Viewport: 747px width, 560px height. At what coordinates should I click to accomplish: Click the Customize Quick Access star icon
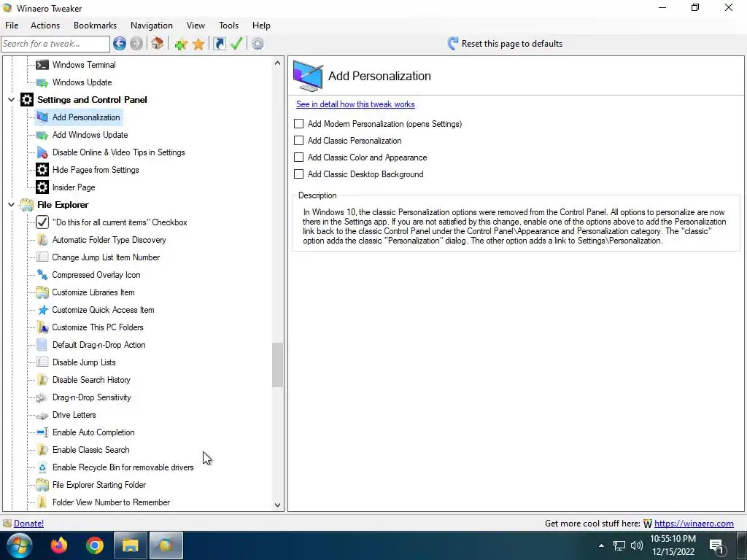click(x=42, y=310)
